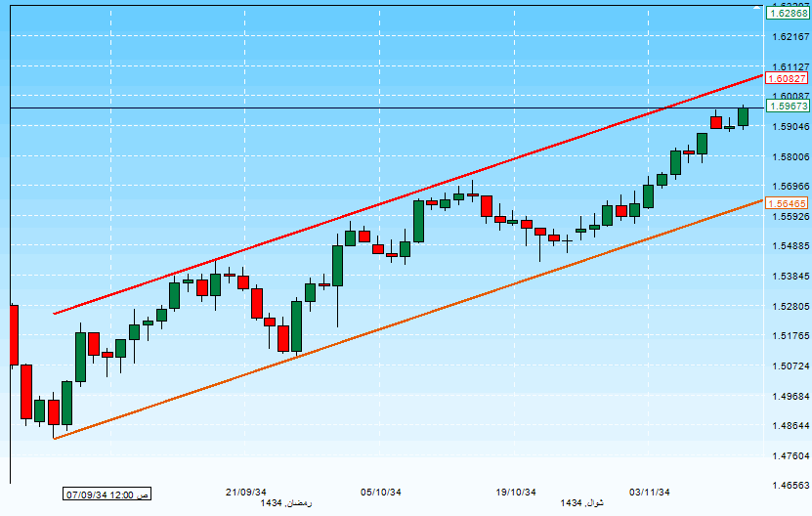Select the orange lower channel trendline
The height and width of the screenshot is (516, 812).
click(409, 320)
